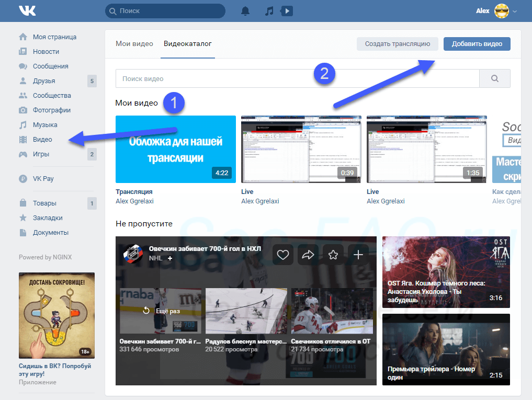Click the person icon beside Друзья
Screen dimensions: 532x400
pyautogui.click(x=22, y=81)
